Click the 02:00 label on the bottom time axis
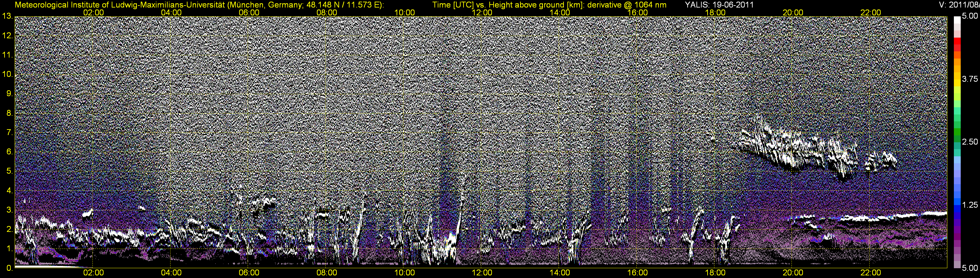This screenshot has height=278, width=980. click(x=93, y=273)
